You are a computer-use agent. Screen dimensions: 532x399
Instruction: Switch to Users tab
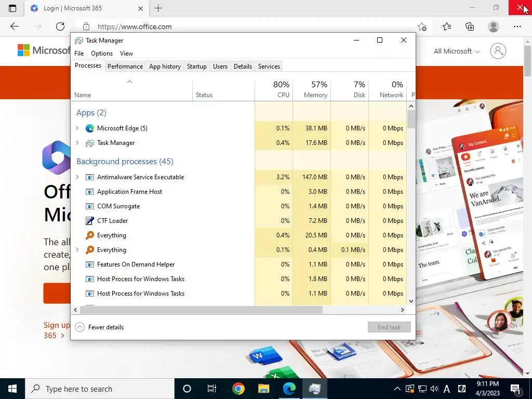click(220, 66)
